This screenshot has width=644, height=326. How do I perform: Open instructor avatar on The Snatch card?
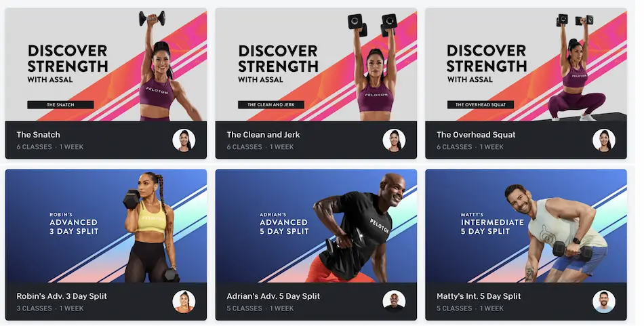[184, 140]
